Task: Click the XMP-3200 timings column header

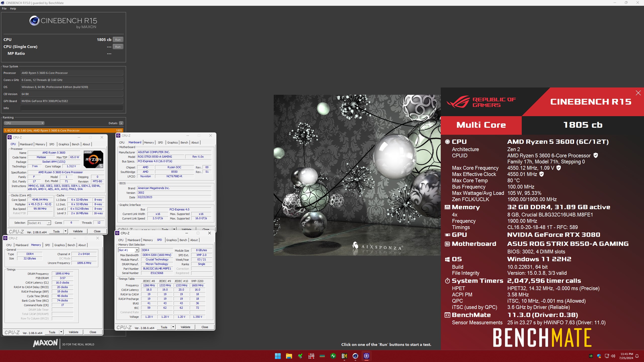Action: 197,281
